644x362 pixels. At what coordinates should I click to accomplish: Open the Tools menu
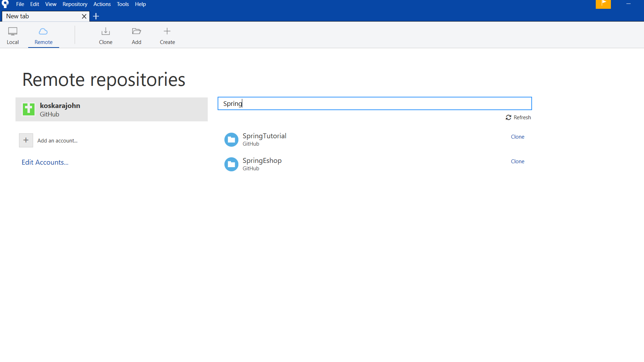(x=123, y=4)
